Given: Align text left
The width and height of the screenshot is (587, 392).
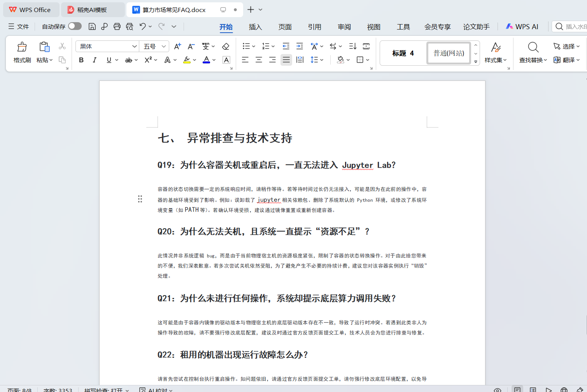Looking at the screenshot, I should (245, 60).
